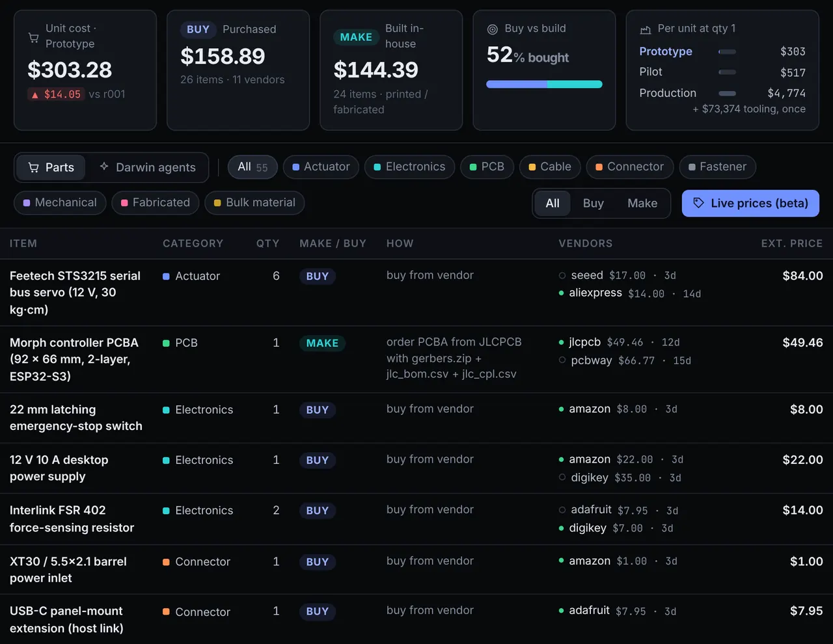Select All in the Buy/Make segmented control
The width and height of the screenshot is (833, 644).
553,204
